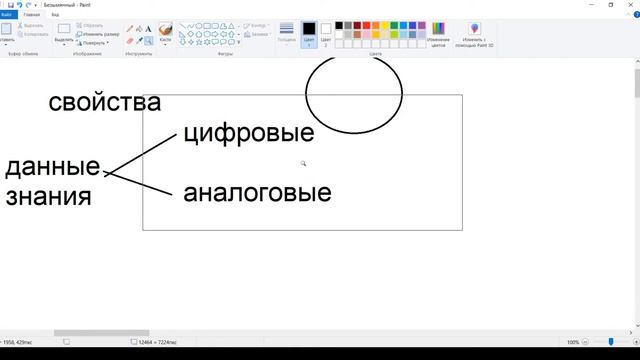This screenshot has width=640, height=360.
Task: Activate the Цвет 2 background color
Action: pos(326,35)
